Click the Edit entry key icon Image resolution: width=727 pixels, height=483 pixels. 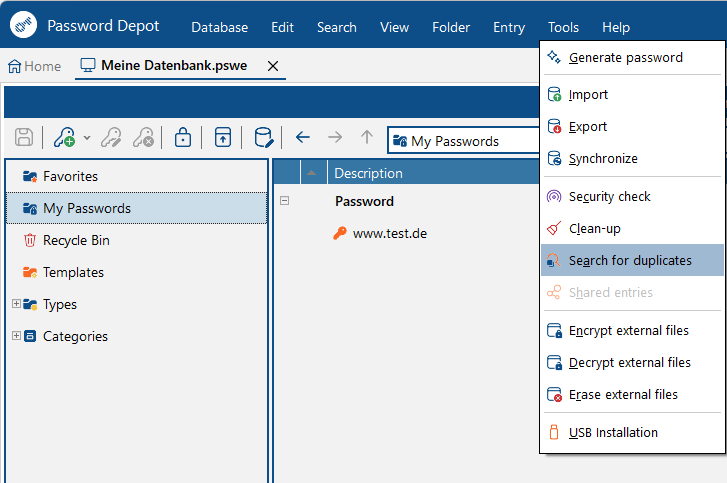(111, 137)
